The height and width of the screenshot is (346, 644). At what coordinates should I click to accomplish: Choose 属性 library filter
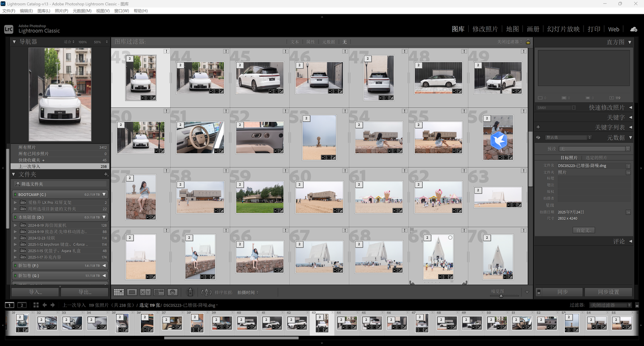310,42
